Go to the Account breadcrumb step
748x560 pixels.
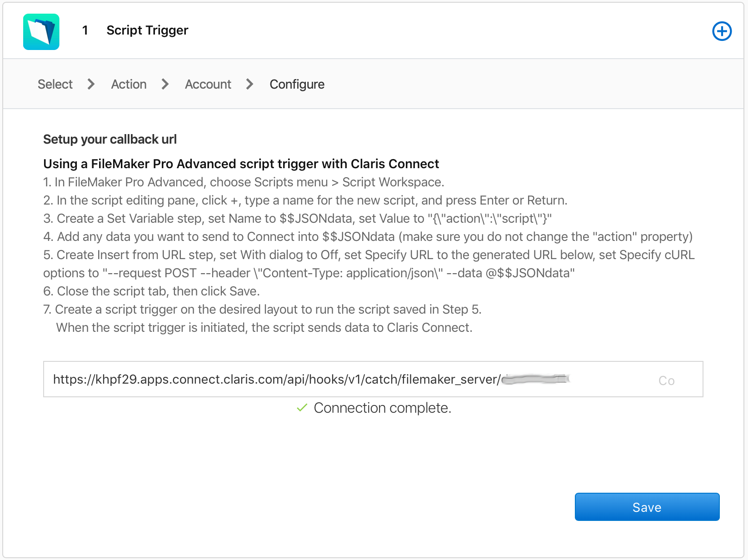208,84
